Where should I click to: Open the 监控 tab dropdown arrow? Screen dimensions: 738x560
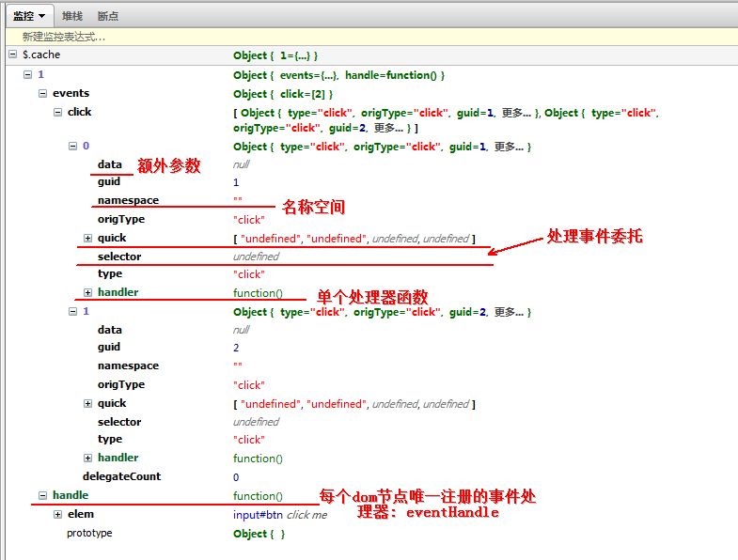coord(42,16)
